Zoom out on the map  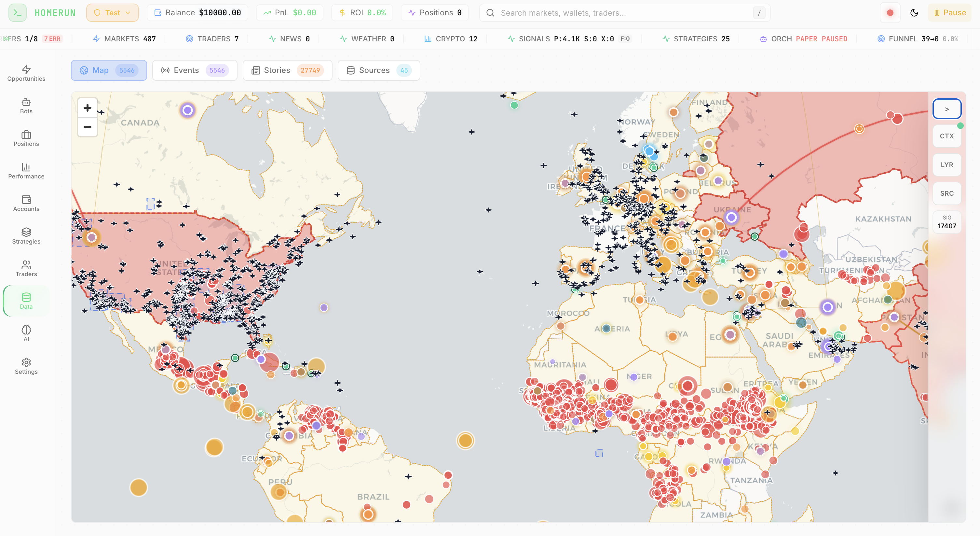point(88,127)
